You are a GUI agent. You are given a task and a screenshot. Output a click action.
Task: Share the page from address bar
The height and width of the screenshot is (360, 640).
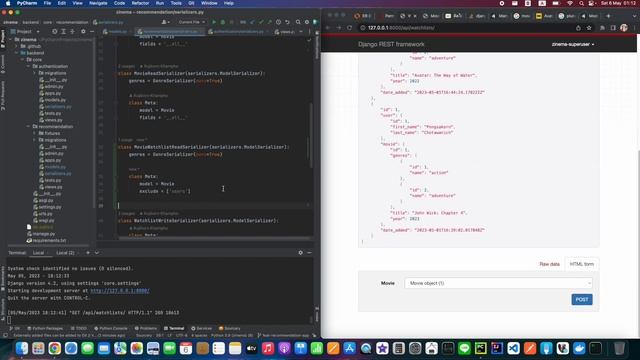click(578, 28)
